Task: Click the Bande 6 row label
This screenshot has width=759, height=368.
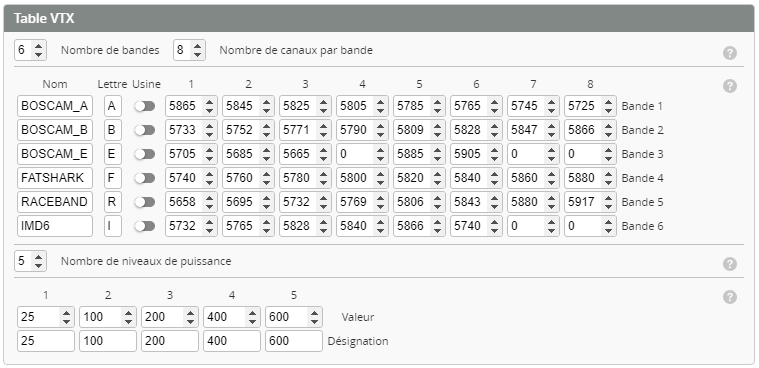Action: point(642,226)
